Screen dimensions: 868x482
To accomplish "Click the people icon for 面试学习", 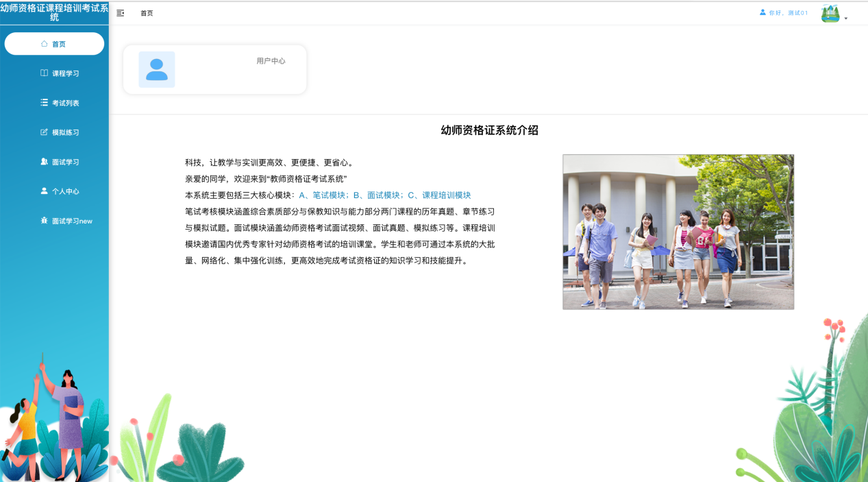I will point(44,162).
